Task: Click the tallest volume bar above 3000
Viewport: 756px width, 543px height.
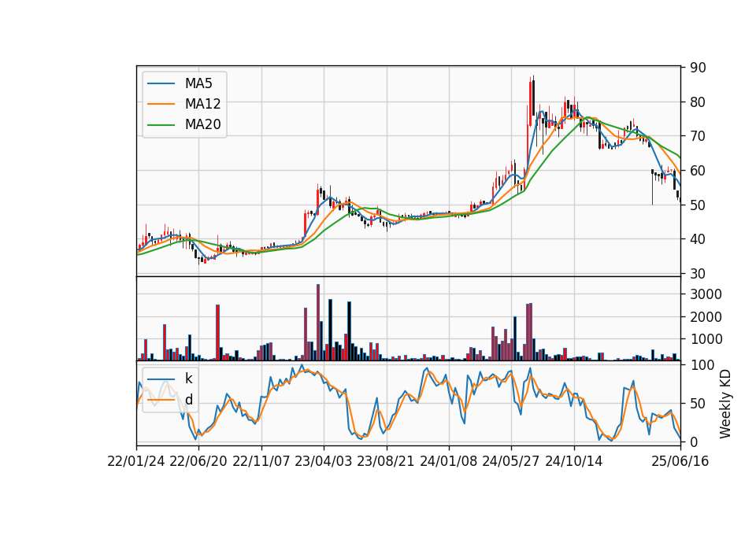Action: tap(317, 323)
